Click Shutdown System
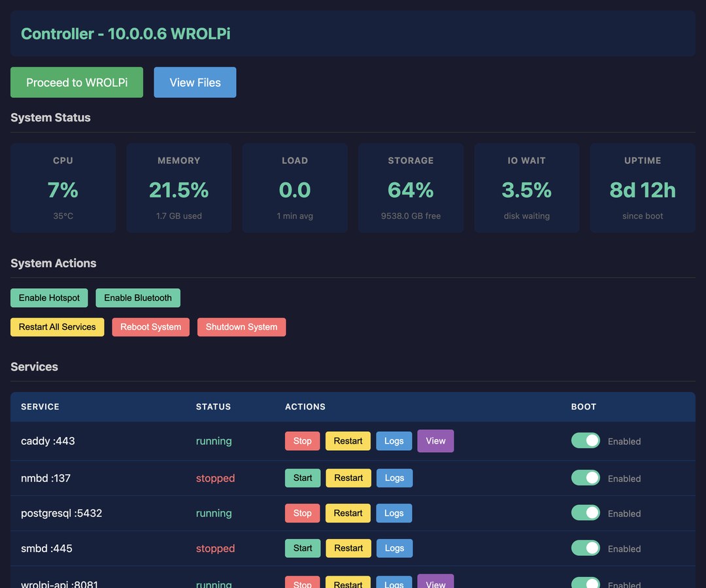 (x=241, y=327)
